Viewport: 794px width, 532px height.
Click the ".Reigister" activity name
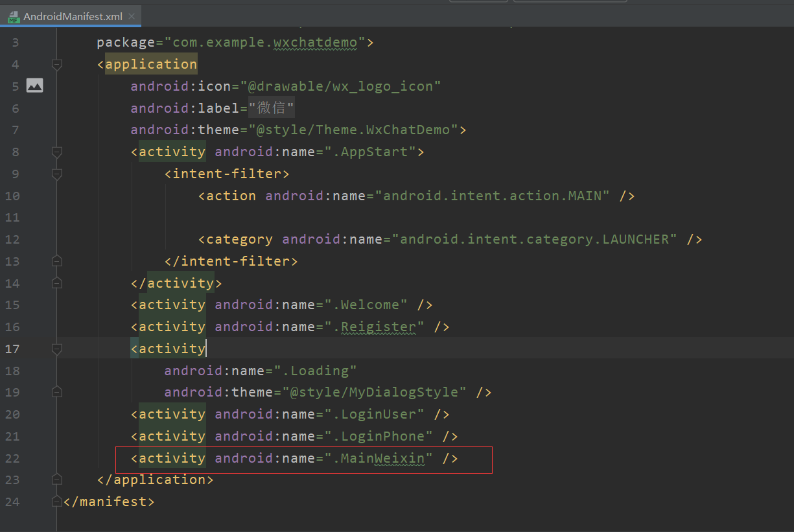click(375, 327)
